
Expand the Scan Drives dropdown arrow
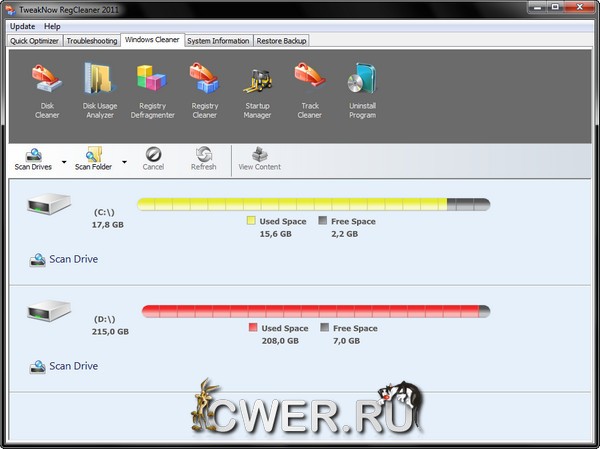(x=65, y=160)
